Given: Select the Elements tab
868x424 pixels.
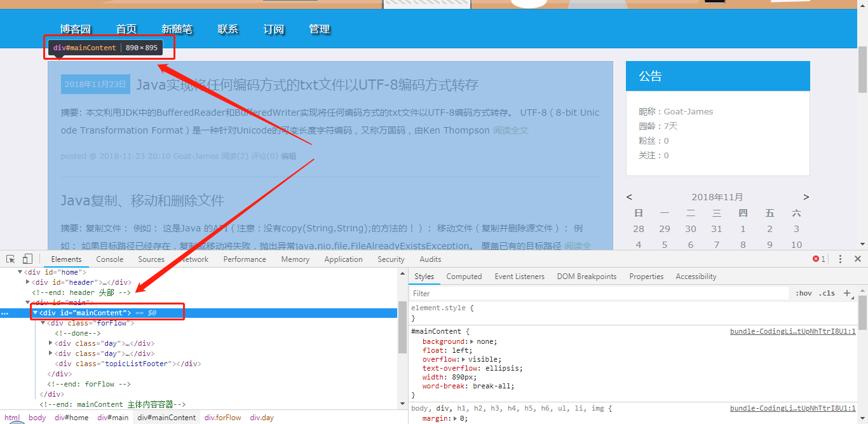Looking at the screenshot, I should pyautogui.click(x=67, y=259).
